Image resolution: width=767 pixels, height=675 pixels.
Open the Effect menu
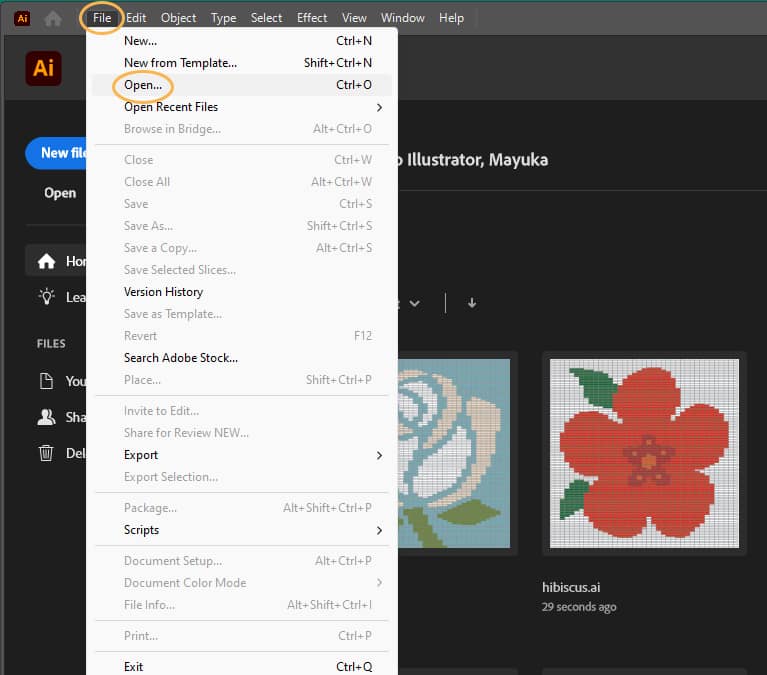click(x=312, y=18)
